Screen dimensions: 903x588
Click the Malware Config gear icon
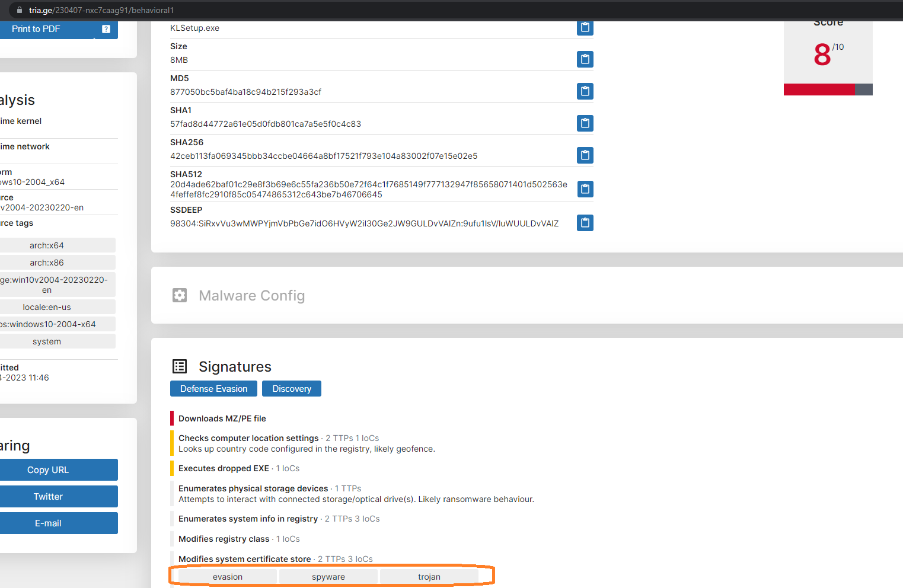click(x=180, y=295)
